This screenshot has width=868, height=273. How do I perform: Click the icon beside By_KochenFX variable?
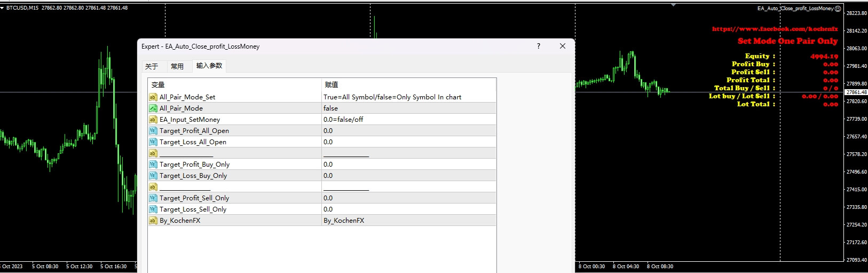coord(153,221)
